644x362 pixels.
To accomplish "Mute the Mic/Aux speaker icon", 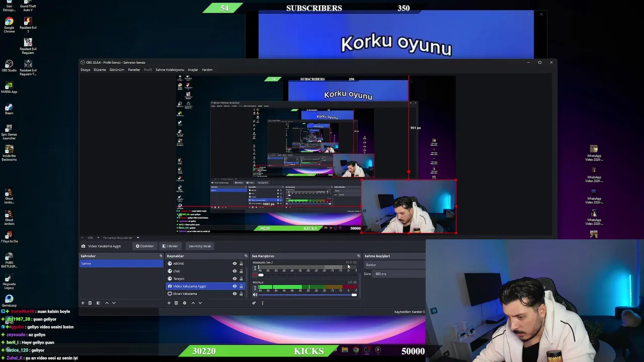I will pyautogui.click(x=255, y=295).
